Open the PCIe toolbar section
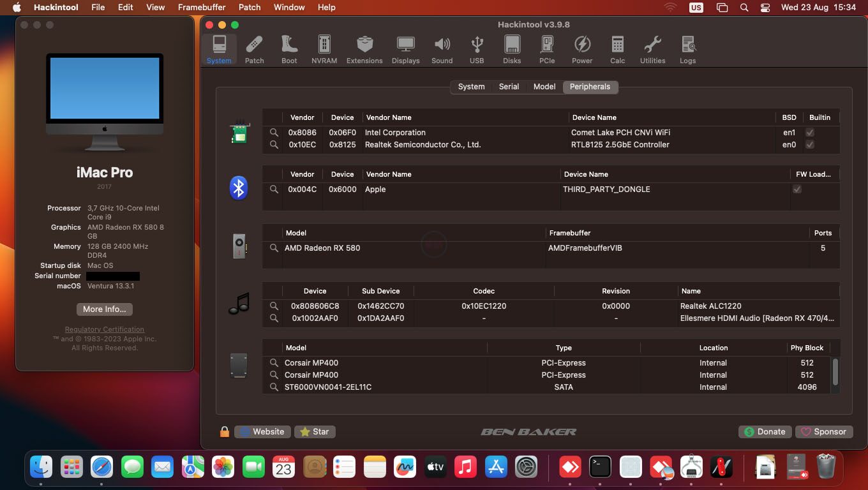This screenshot has width=868, height=490. 547,50
